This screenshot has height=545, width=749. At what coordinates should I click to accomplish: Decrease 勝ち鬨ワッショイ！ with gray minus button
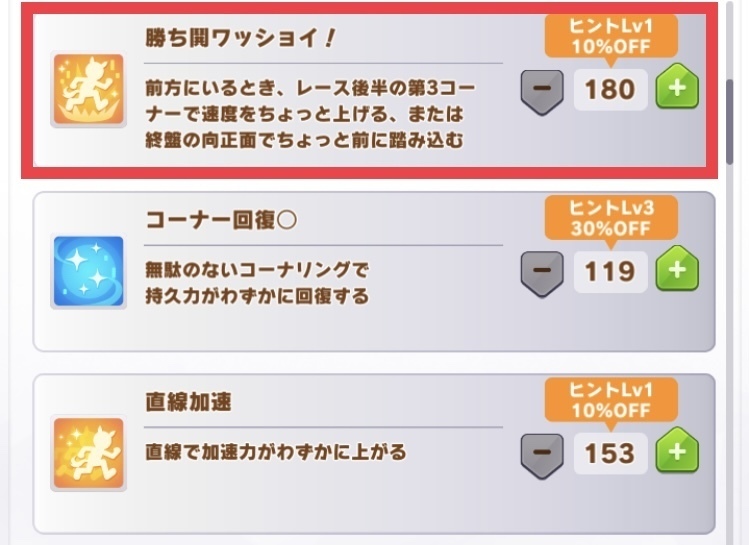(542, 92)
